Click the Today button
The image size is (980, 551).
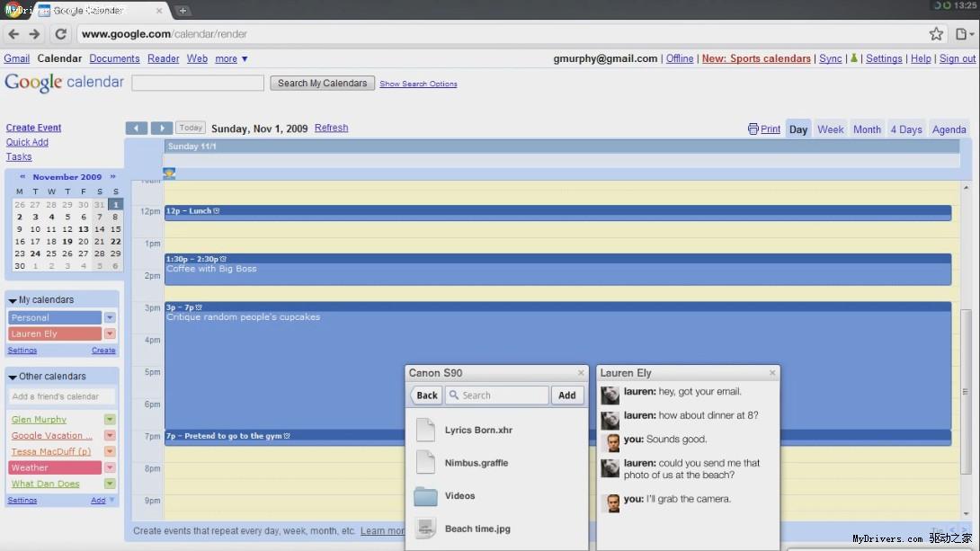click(x=191, y=128)
